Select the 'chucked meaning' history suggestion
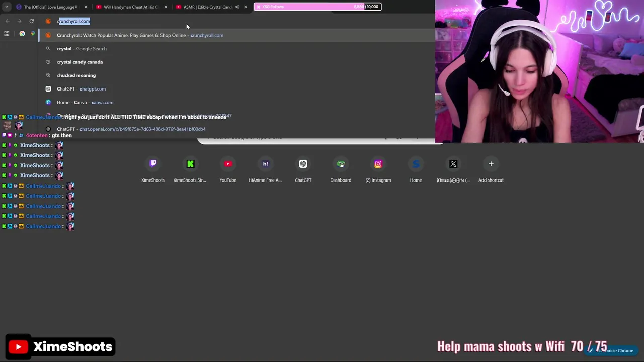The height and width of the screenshot is (362, 644). click(236, 75)
